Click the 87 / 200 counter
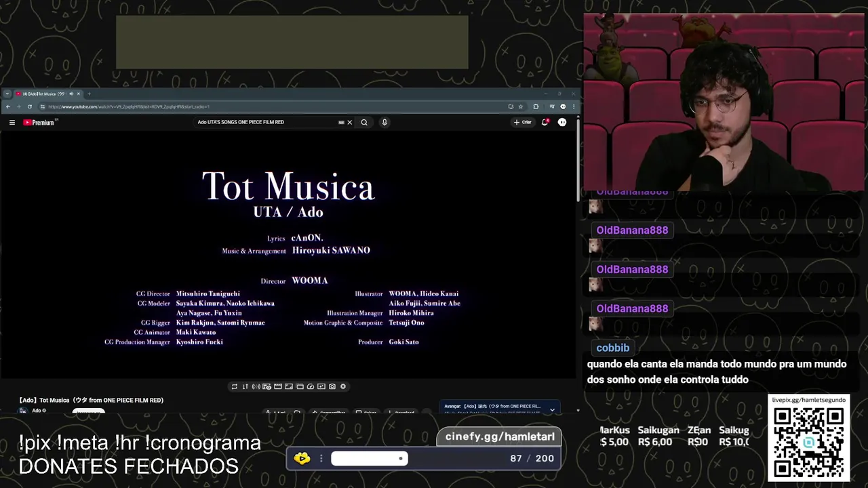The image size is (868, 488). tap(532, 459)
